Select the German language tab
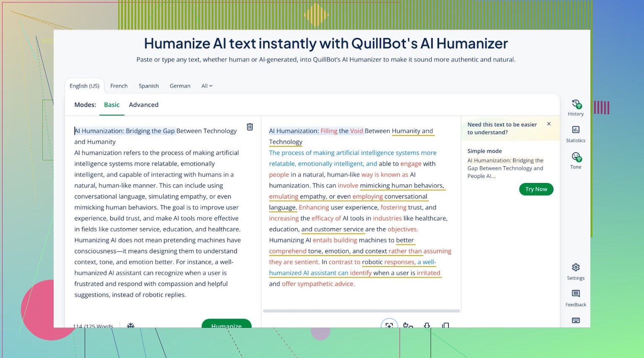644x358 pixels. tap(180, 86)
